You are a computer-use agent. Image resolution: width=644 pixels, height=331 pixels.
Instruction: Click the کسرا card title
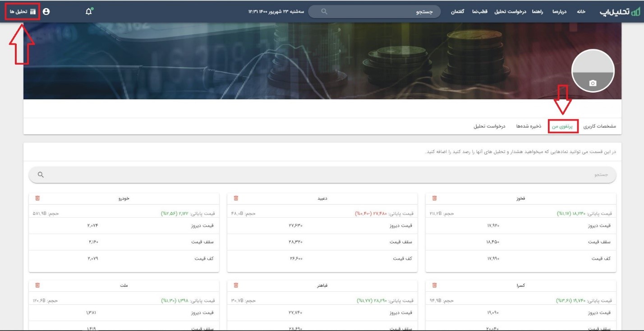[x=520, y=286]
